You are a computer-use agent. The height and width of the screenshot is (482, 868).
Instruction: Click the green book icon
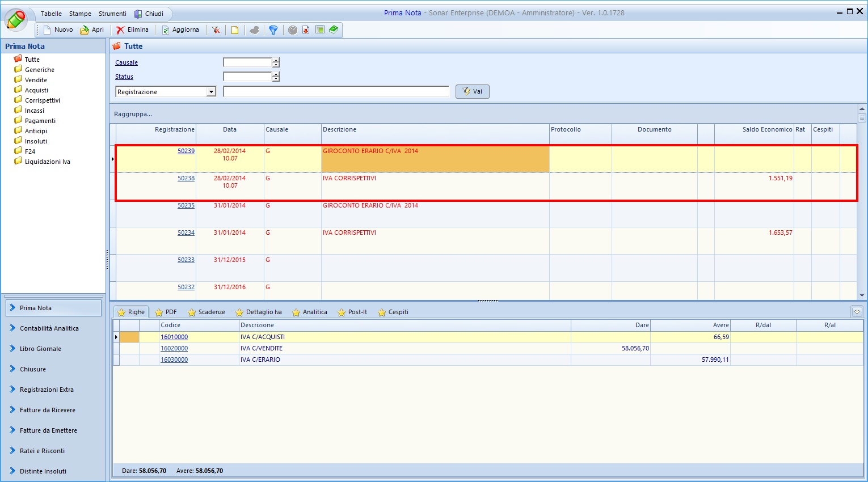[334, 29]
